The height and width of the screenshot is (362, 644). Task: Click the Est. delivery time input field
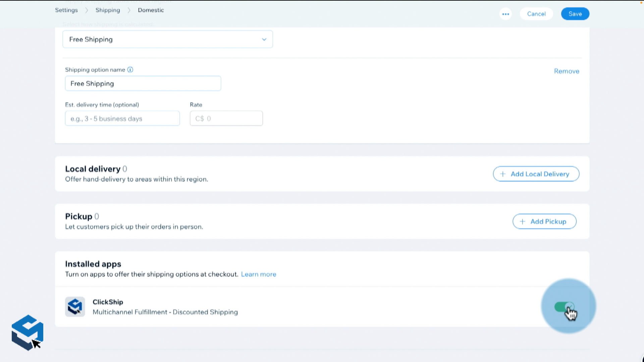coord(122,118)
